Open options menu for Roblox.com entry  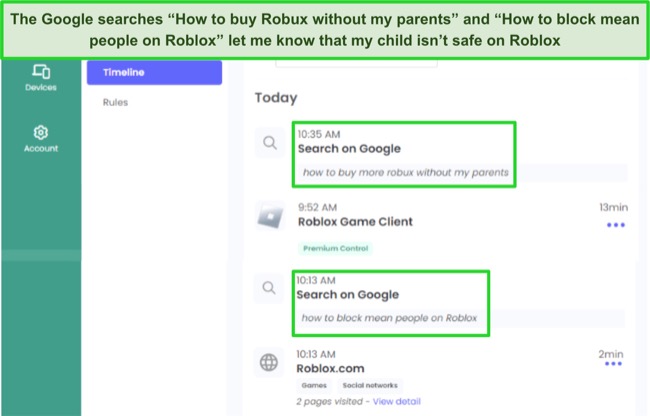point(613,364)
